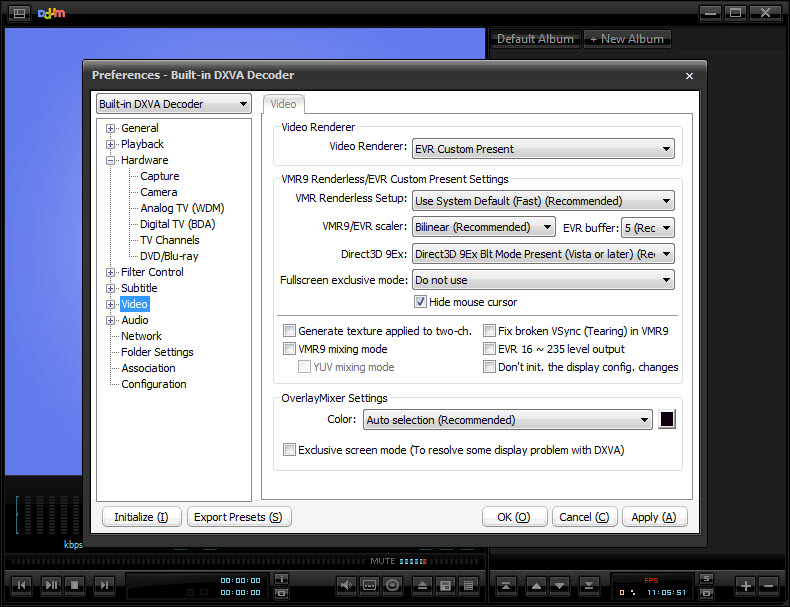Click the eject/open file icon
The height and width of the screenshot is (607, 790).
[422, 585]
